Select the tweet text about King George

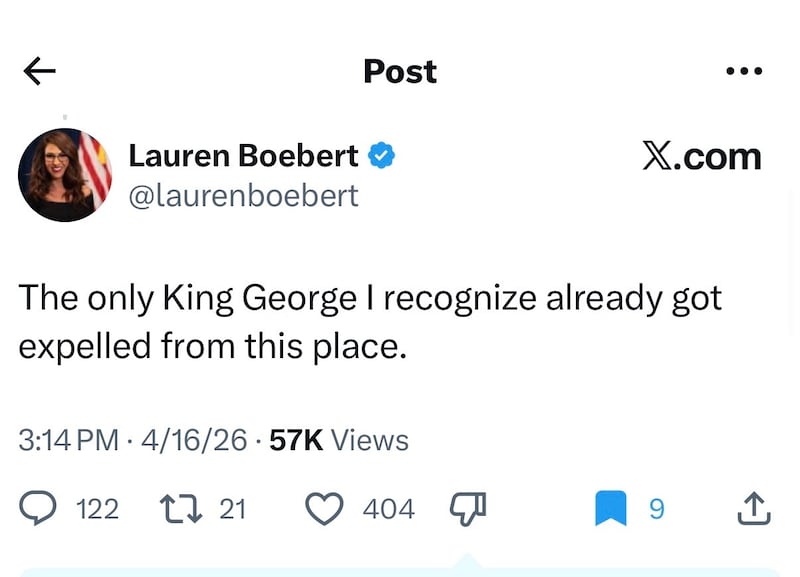pos(370,320)
